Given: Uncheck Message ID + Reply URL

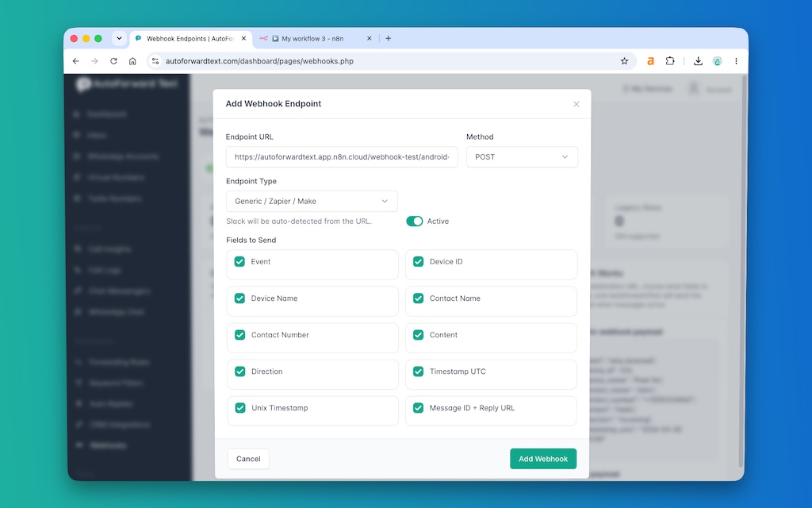Looking at the screenshot, I should point(419,408).
